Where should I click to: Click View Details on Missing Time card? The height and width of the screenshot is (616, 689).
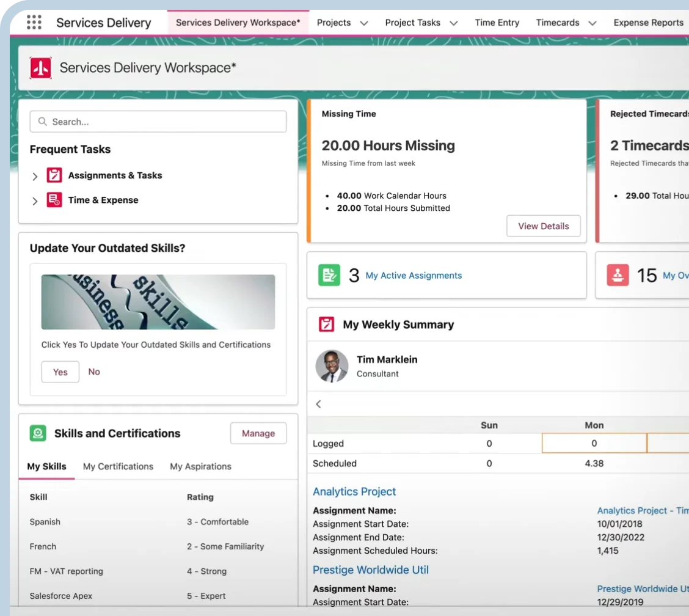pyautogui.click(x=543, y=226)
